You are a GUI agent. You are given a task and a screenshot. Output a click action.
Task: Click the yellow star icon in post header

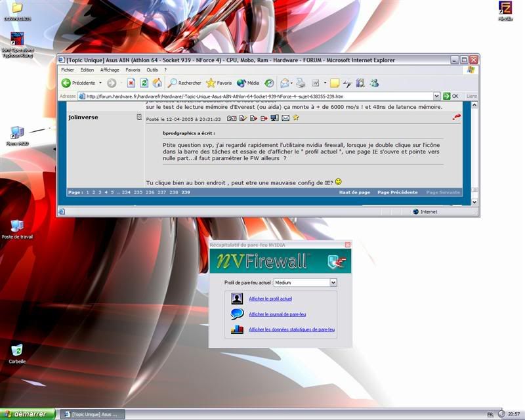point(296,117)
